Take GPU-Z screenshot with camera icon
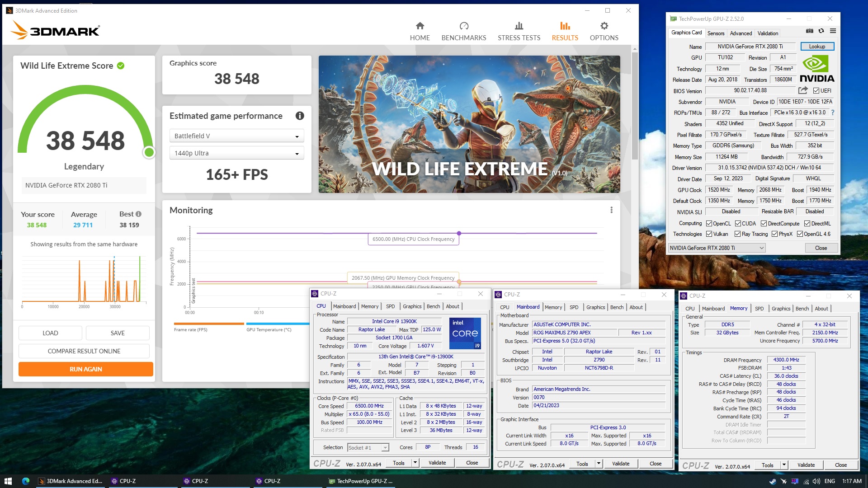This screenshot has height=488, width=868. pos(810,31)
